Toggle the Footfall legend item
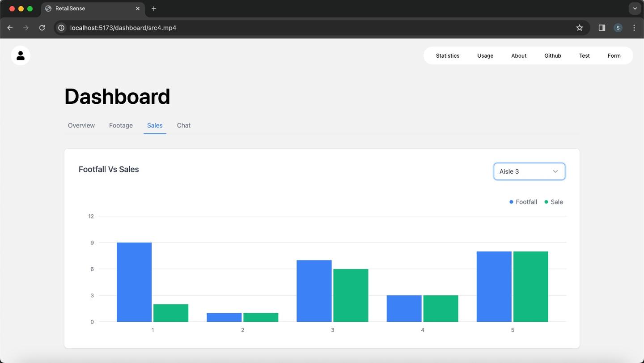This screenshot has height=363, width=644. pyautogui.click(x=523, y=202)
